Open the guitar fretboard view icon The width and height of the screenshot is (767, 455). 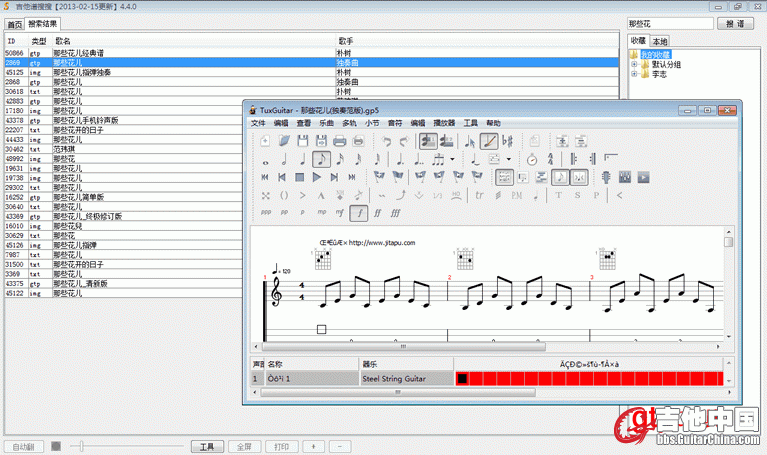tap(606, 177)
